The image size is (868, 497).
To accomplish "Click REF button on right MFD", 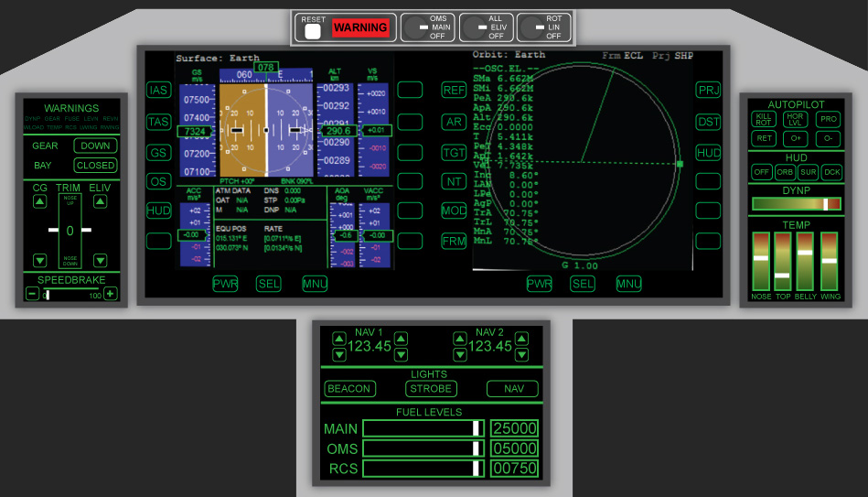I will click(x=454, y=90).
